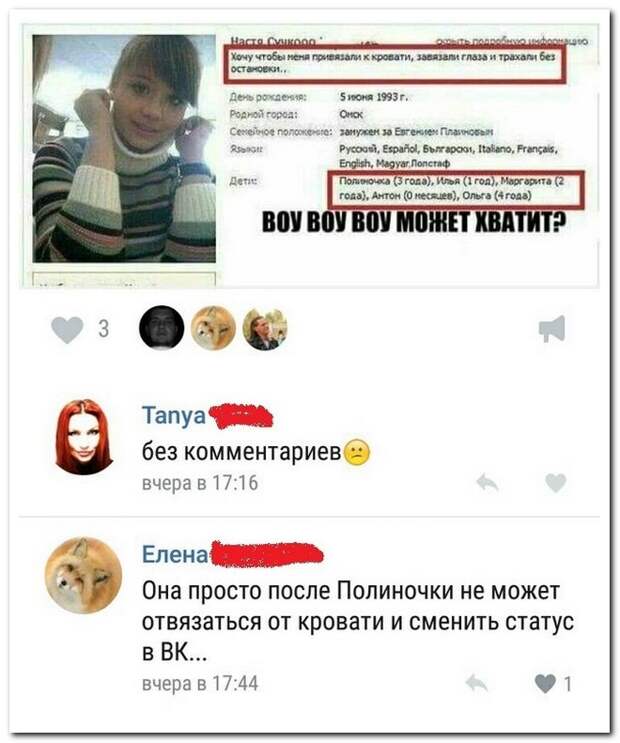
Task: Reply to Елена's comment arrow
Action: 476,683
